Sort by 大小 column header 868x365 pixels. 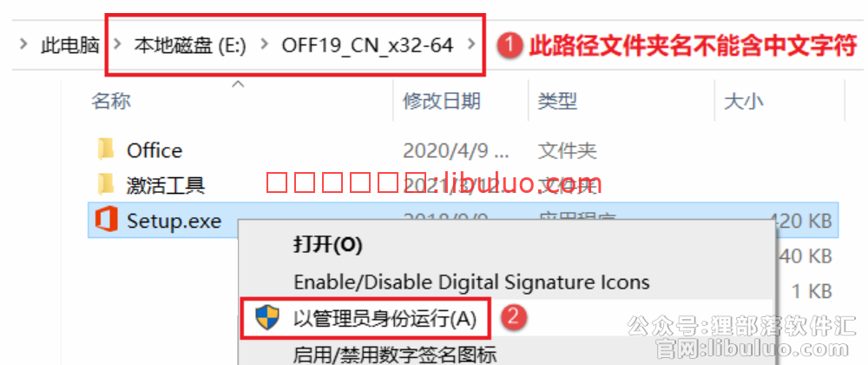click(x=744, y=101)
